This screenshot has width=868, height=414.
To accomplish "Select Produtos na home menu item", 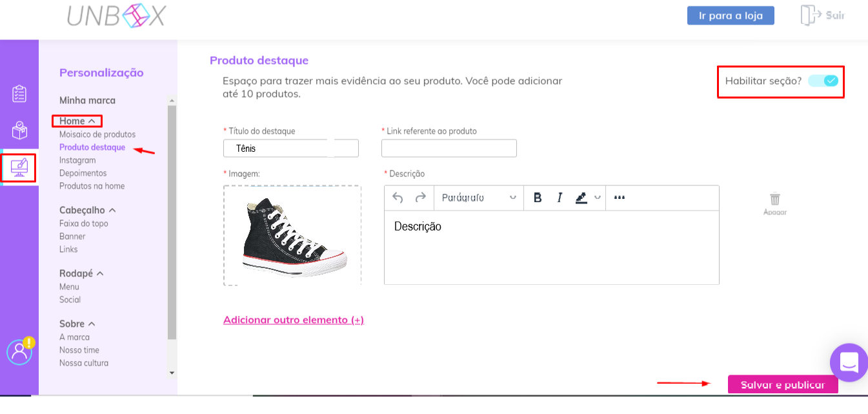I will click(92, 186).
